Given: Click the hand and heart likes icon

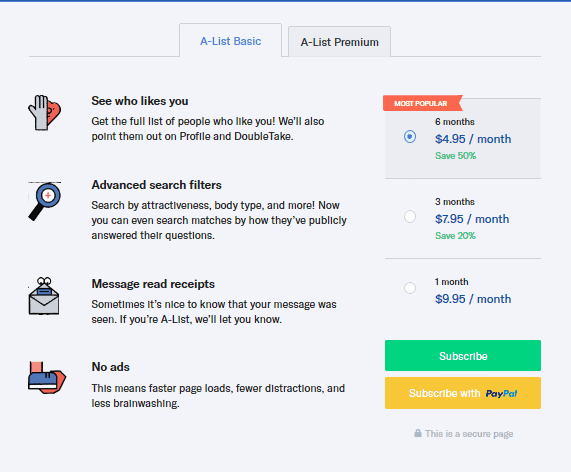Looking at the screenshot, I should (x=45, y=113).
